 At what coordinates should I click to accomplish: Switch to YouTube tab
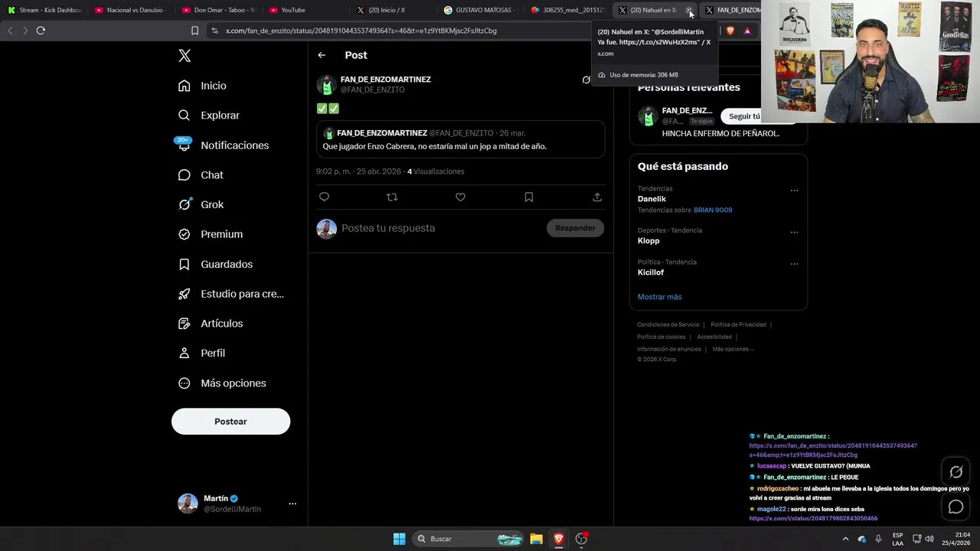(x=305, y=10)
